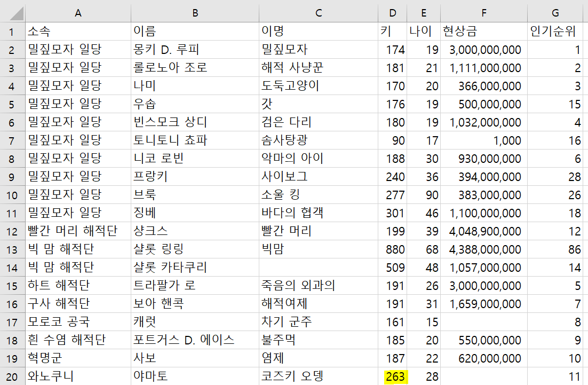
Task: Select the cell 검은 다리
Action: [319, 122]
